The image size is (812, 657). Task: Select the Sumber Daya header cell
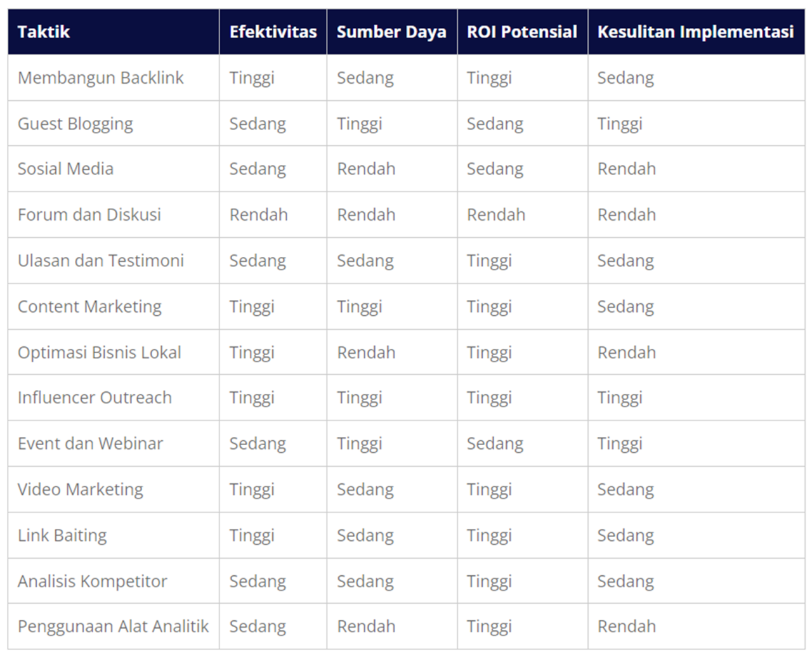pos(391,32)
